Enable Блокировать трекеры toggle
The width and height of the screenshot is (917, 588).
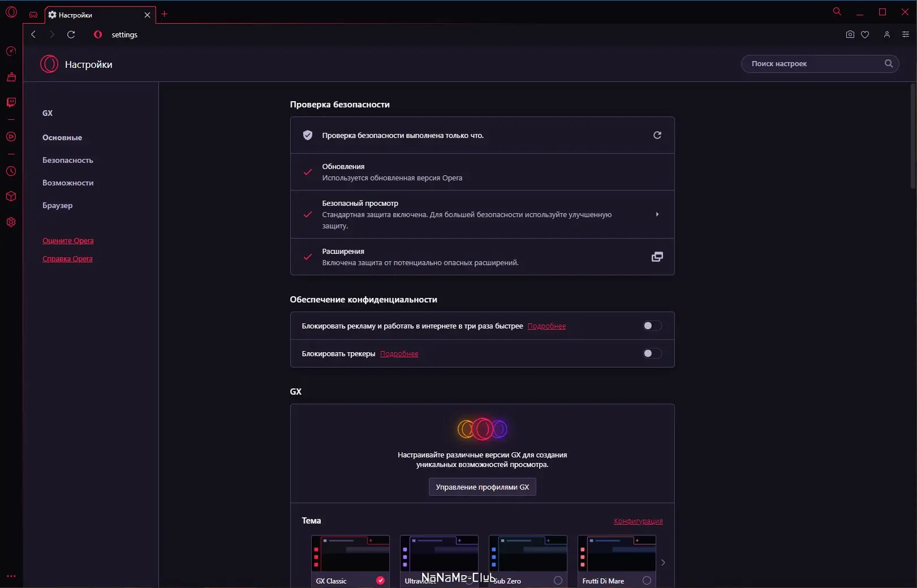(x=652, y=353)
